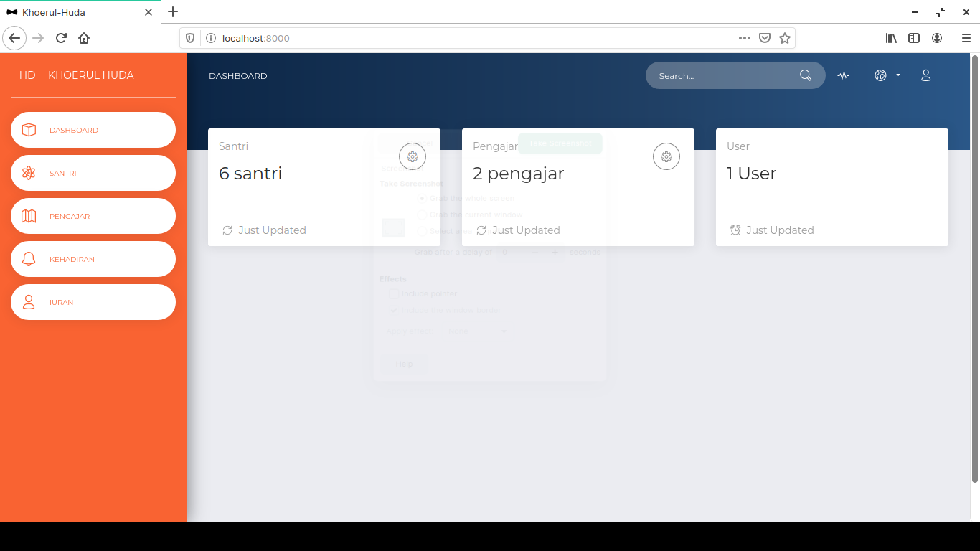Open the Kehadiran sidebar item
980x551 pixels.
[93, 259]
